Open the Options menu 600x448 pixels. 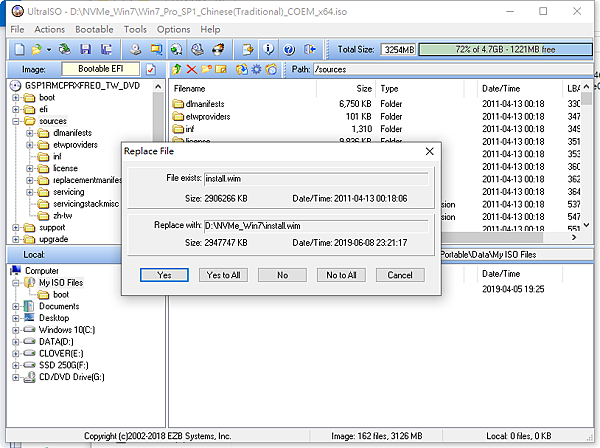coord(173,29)
